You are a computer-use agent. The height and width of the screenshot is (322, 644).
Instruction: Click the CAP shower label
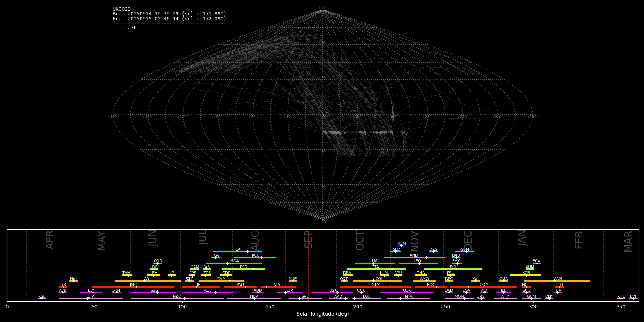tap(221, 279)
